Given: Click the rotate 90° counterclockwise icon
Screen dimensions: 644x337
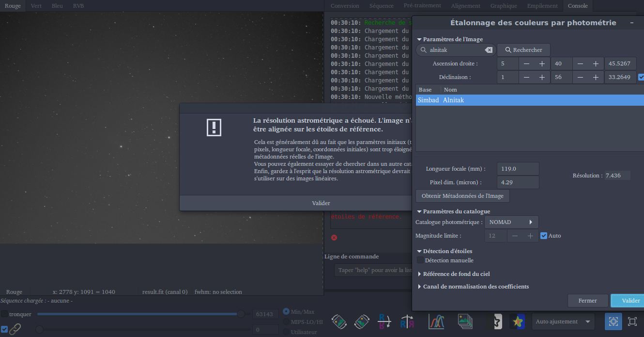Looking at the screenshot, I should pyautogui.click(x=338, y=321).
